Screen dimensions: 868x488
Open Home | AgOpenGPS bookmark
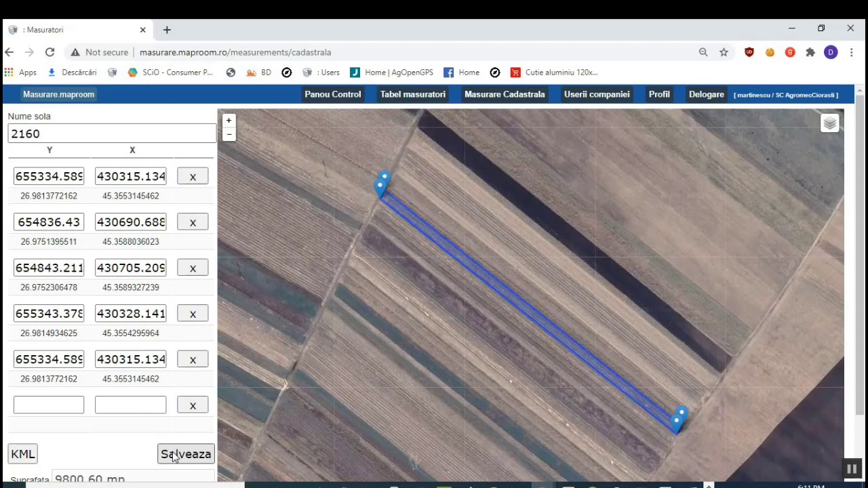(391, 73)
